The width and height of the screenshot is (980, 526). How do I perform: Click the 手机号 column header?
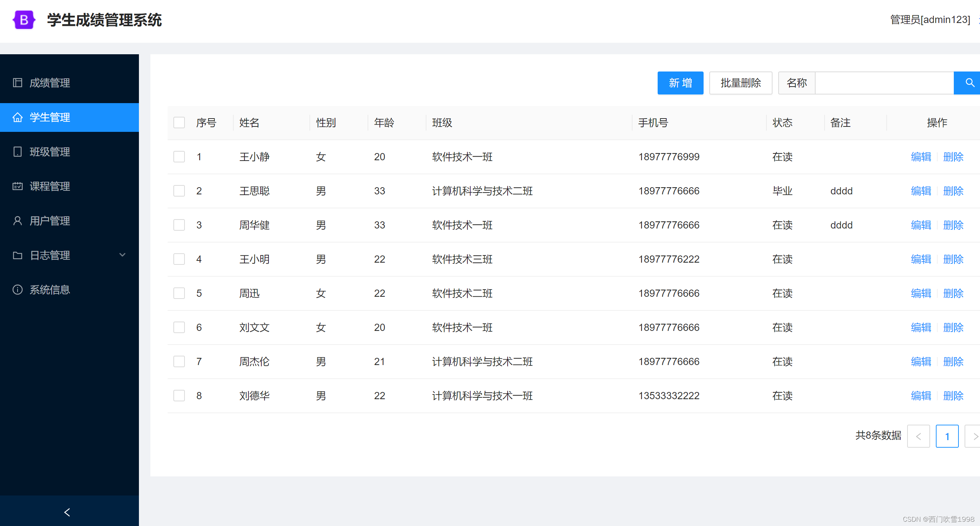pos(653,123)
